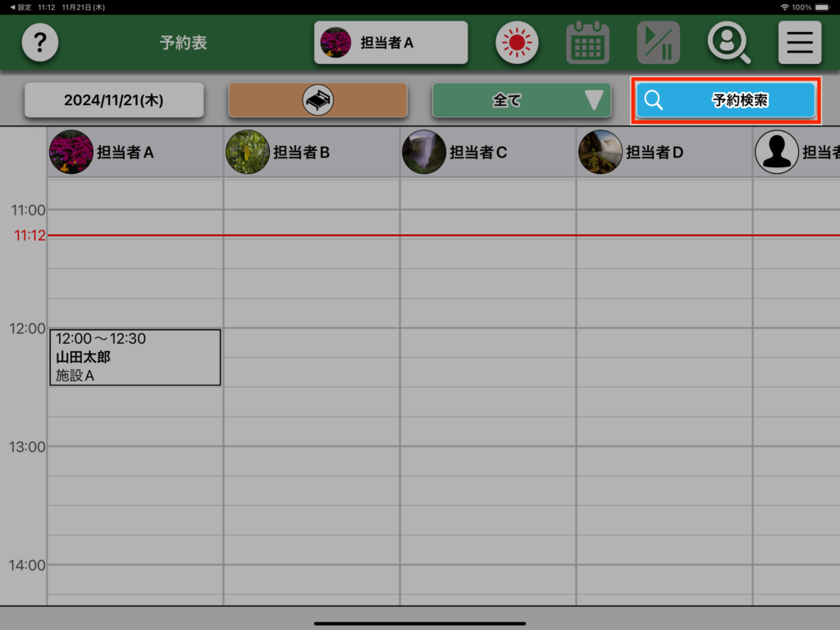This screenshot has height=630, width=840.
Task: Select the 担当者B column header
Action: 300,152
